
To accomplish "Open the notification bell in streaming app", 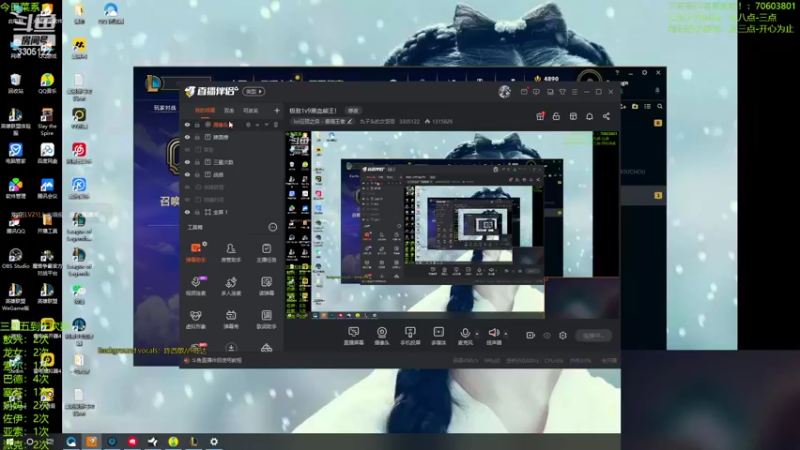I will pyautogui.click(x=589, y=116).
